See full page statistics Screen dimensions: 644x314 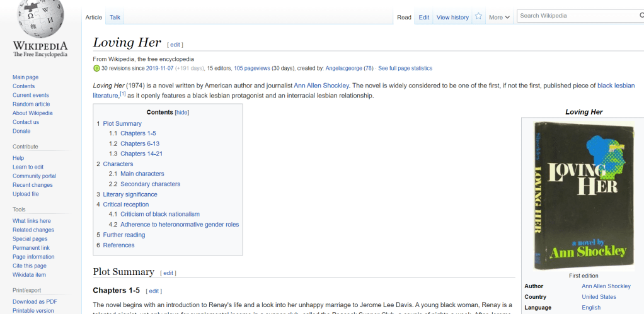[x=405, y=69]
